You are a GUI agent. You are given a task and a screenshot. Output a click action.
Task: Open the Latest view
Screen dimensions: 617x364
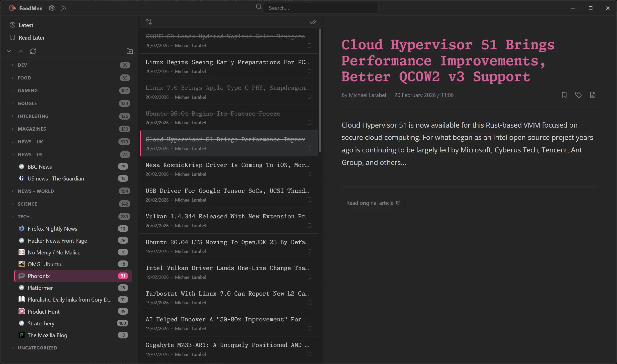tap(26, 25)
